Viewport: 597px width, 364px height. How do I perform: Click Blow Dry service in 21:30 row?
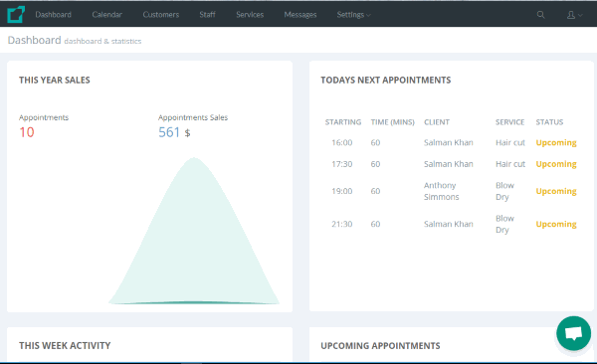pyautogui.click(x=504, y=224)
